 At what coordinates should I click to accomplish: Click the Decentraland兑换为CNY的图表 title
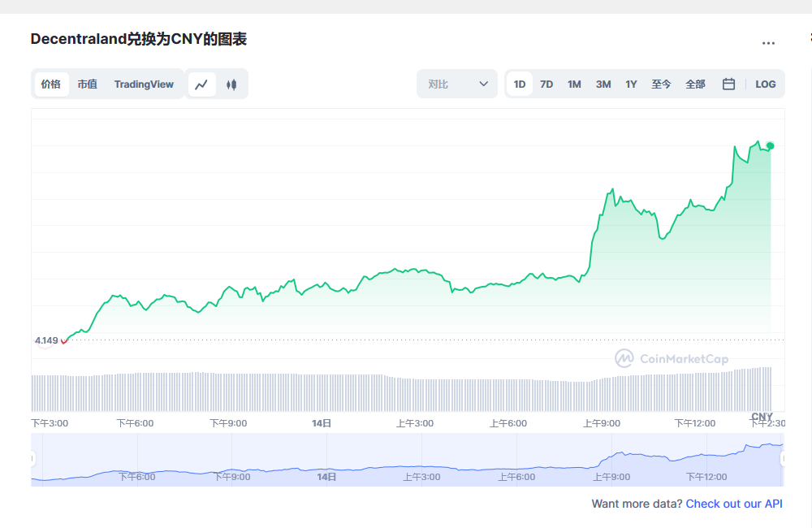tap(138, 39)
